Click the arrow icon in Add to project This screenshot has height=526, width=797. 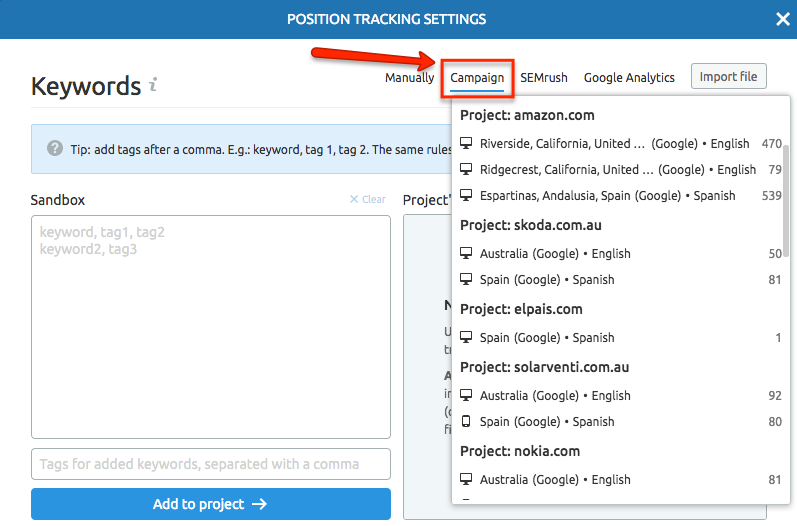point(260,504)
